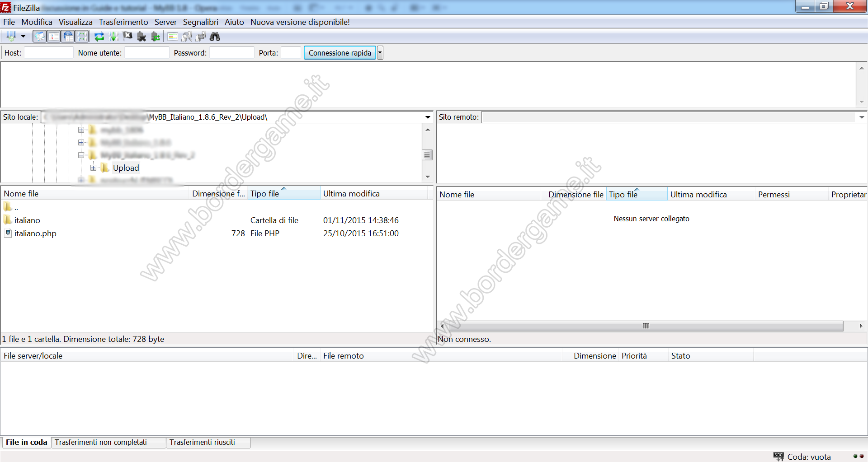The width and height of the screenshot is (868, 462).
Task: Sort local list by Ultima modifica
Action: [374, 194]
